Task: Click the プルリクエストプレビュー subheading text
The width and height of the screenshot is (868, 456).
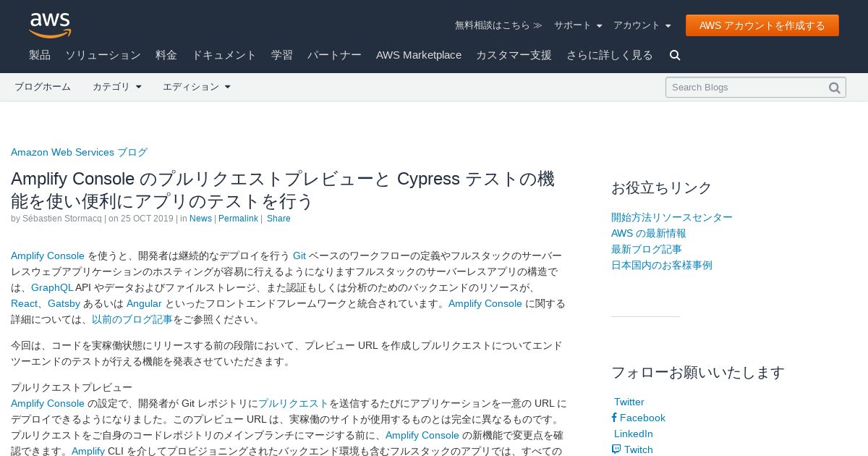Action: 72,387
